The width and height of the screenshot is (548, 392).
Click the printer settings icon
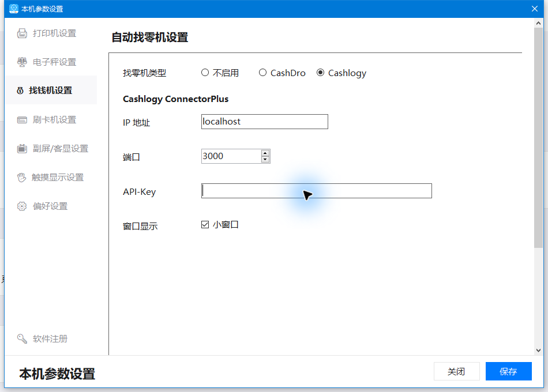pyautogui.click(x=22, y=33)
